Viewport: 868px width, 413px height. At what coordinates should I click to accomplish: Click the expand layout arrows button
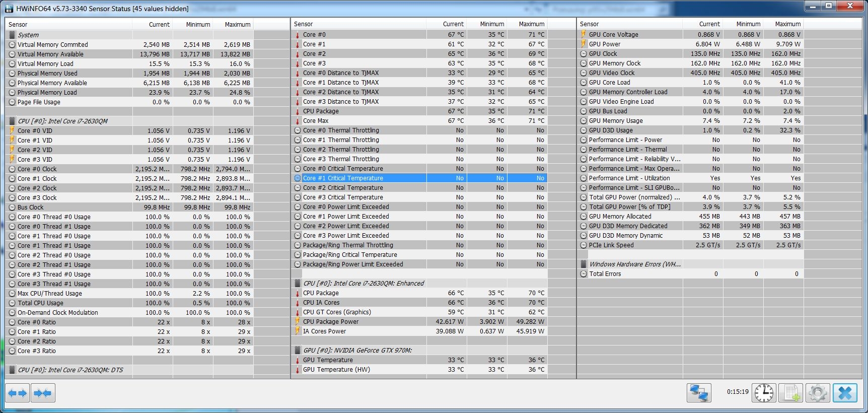click(18, 393)
